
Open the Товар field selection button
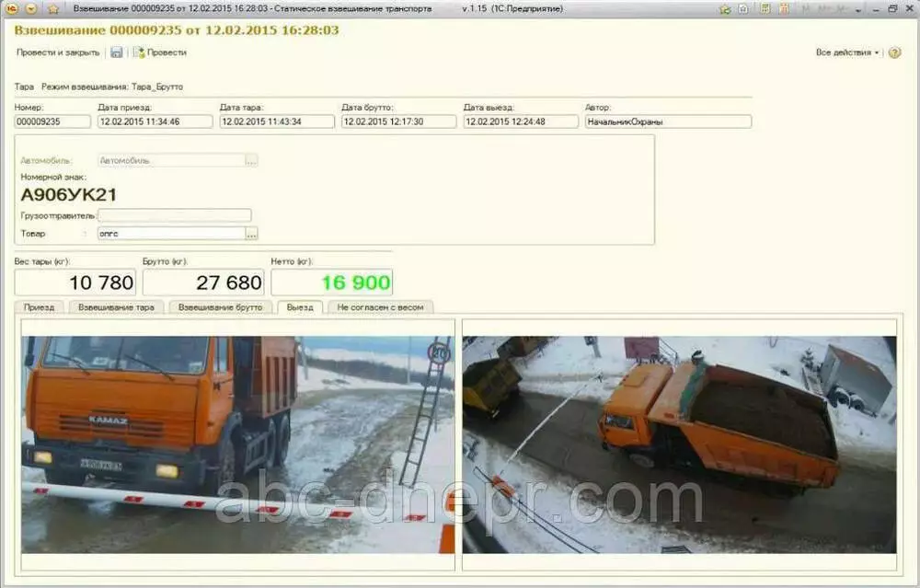coord(251,234)
